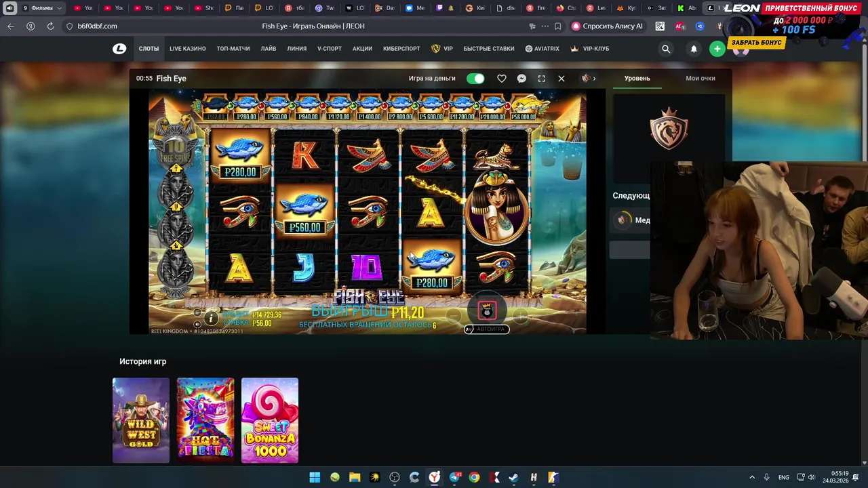The image size is (868, 488).
Task: Expand the Фильмы tab group chevron
Action: [60, 8]
